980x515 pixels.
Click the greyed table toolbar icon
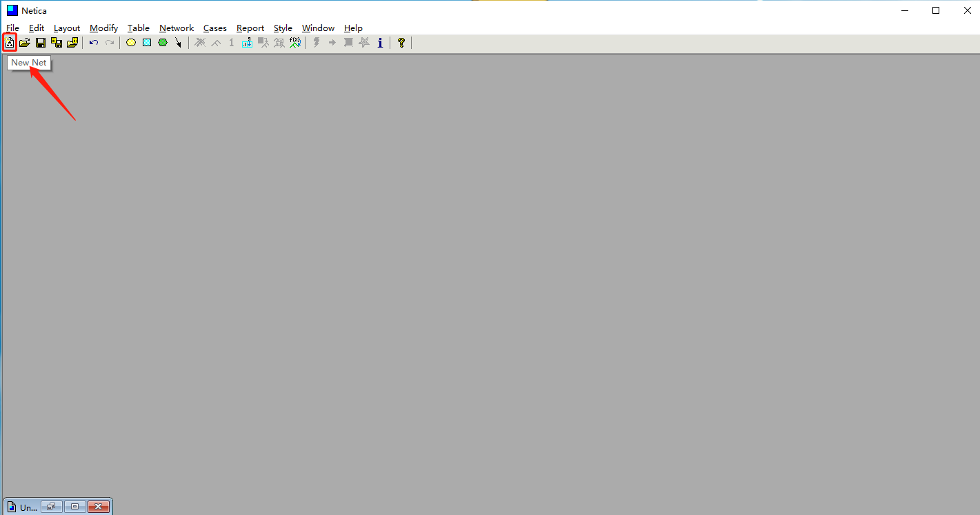(x=279, y=43)
